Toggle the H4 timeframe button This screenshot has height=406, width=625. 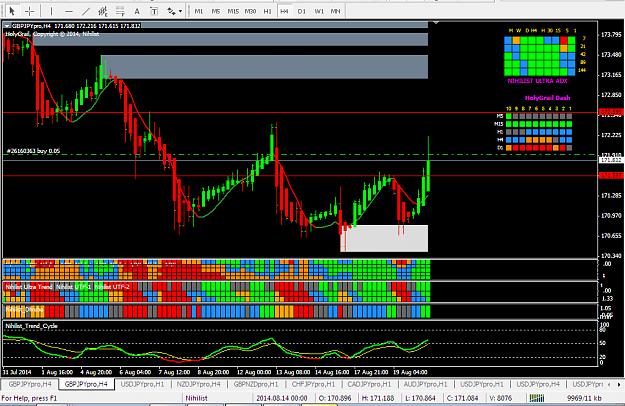coord(284,11)
